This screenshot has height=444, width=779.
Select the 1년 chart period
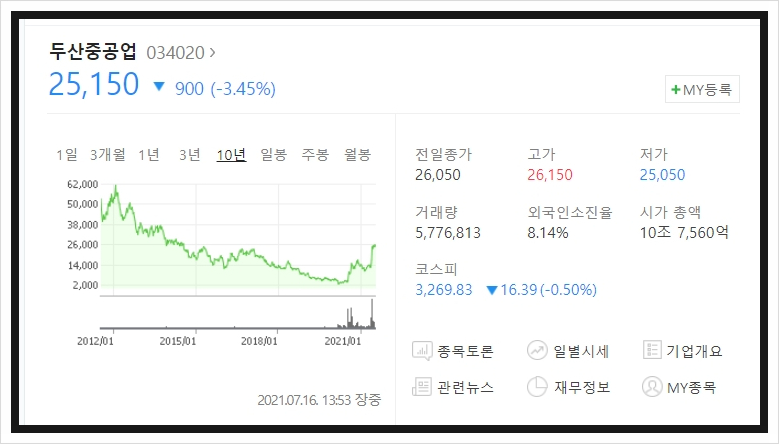coord(149,154)
